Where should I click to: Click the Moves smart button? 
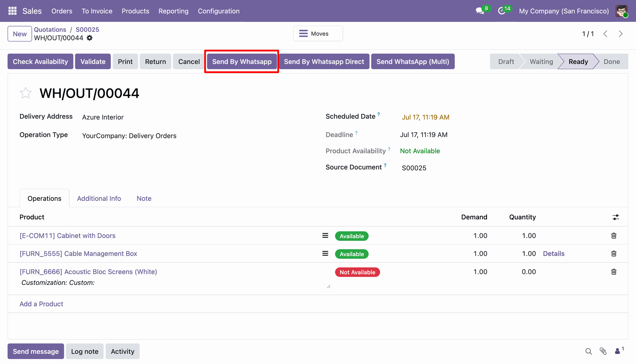(318, 33)
